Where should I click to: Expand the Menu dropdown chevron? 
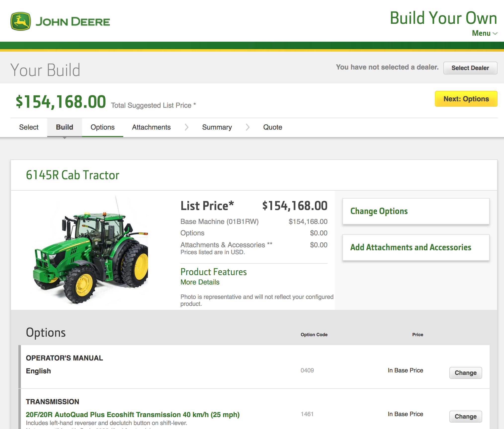pyautogui.click(x=495, y=34)
